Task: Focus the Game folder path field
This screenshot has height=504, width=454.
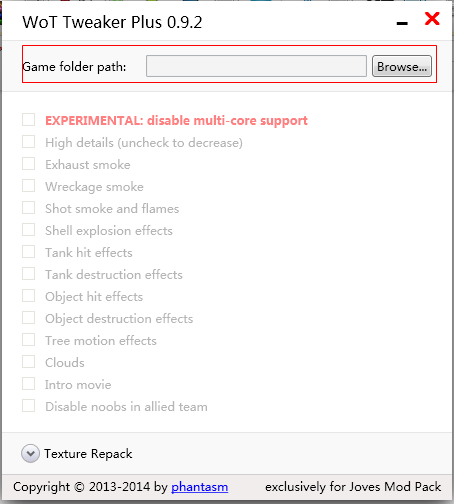Action: pyautogui.click(x=256, y=66)
